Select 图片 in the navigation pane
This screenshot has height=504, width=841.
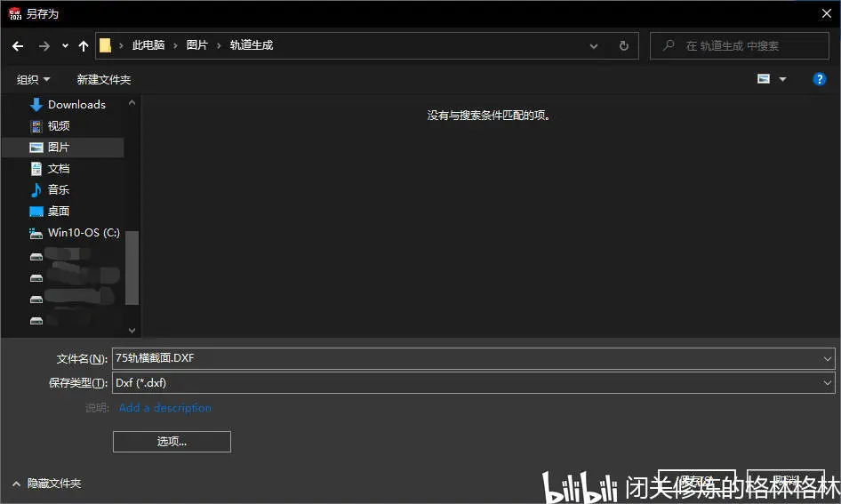pos(63,148)
